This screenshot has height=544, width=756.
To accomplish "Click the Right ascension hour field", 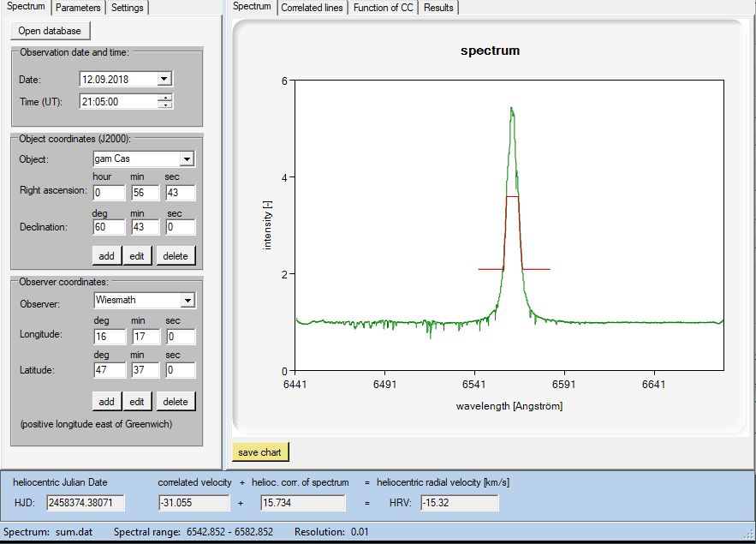I will click(109, 193).
